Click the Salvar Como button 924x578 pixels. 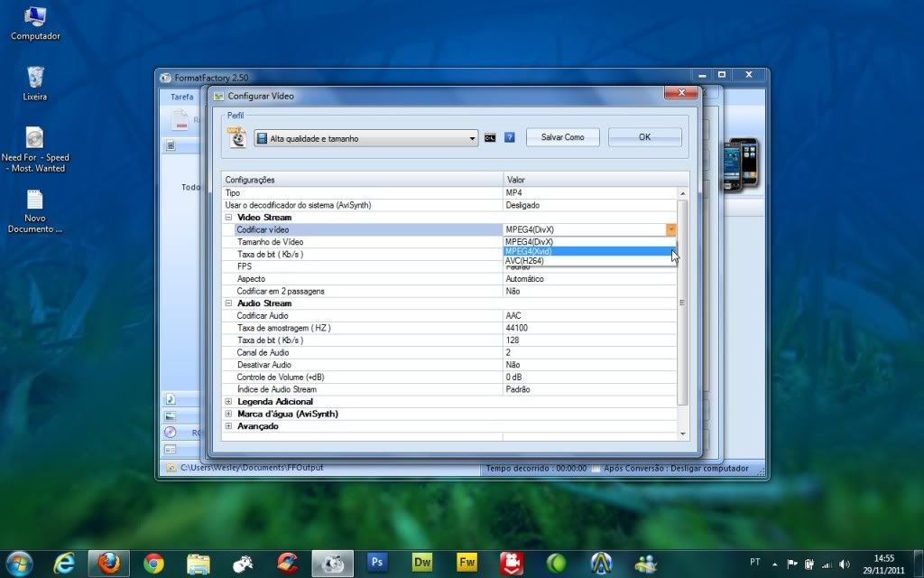click(562, 137)
